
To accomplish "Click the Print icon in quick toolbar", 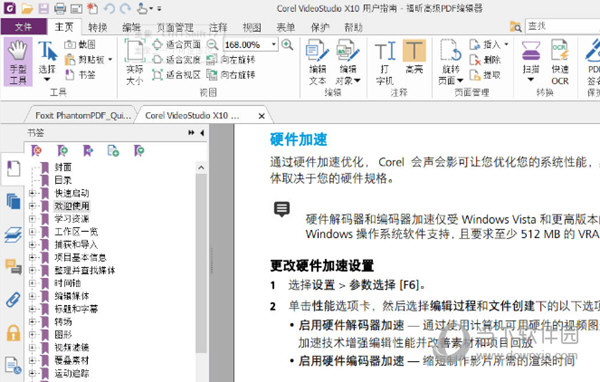I will 60,8.
